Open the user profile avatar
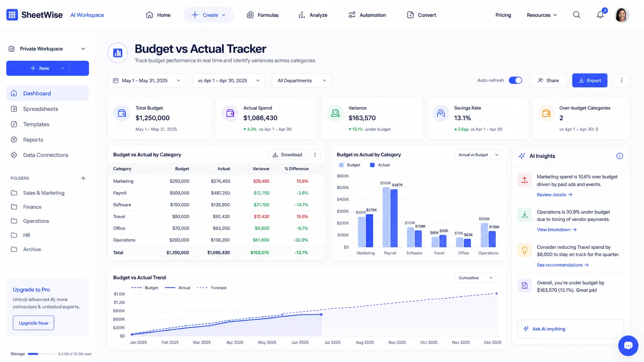The width and height of the screenshot is (644, 362). tap(622, 15)
